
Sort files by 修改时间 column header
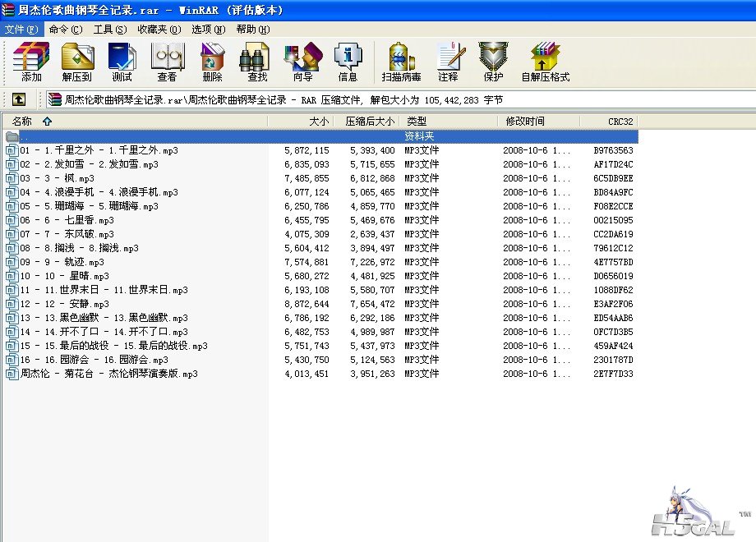525,121
